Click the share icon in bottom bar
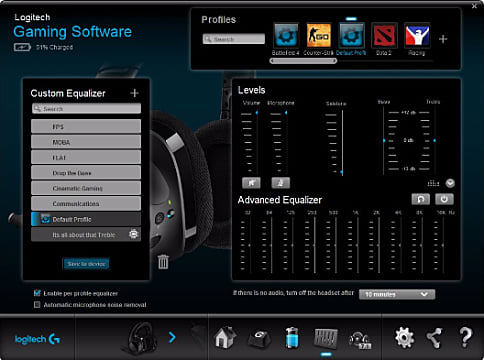The width and height of the screenshot is (484, 360). [x=434, y=338]
